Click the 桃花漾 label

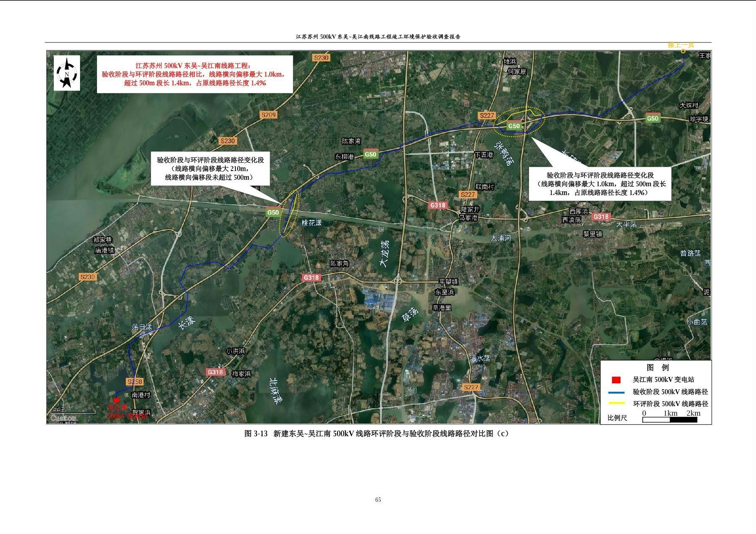pyautogui.click(x=311, y=223)
